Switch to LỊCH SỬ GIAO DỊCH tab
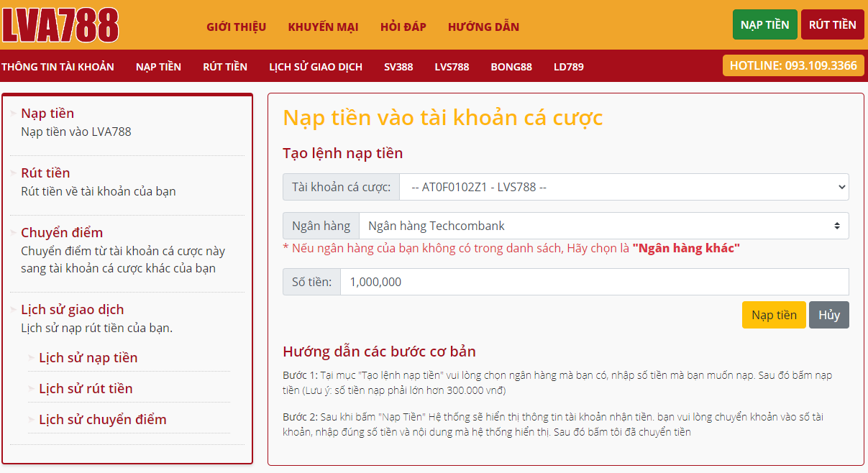The image size is (868, 473). [316, 67]
